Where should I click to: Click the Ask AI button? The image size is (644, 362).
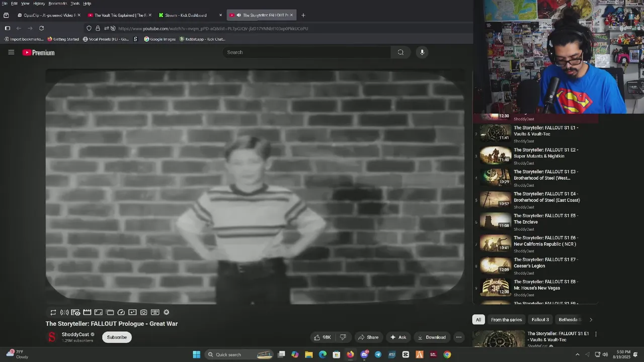(398, 337)
